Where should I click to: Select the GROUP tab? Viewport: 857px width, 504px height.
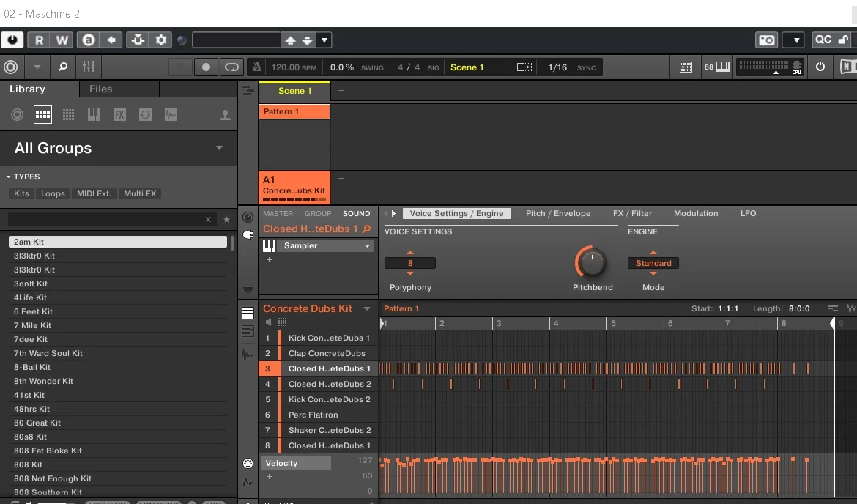(318, 214)
